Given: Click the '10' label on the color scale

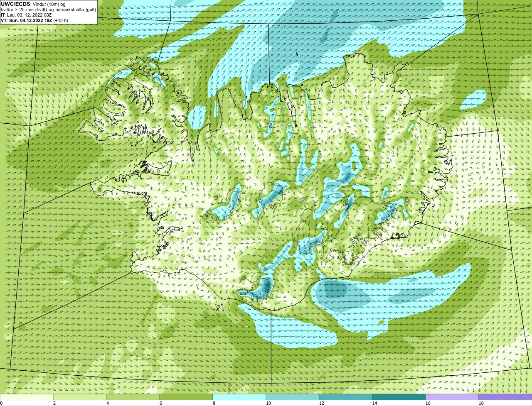Looking at the screenshot, I should [268, 403].
